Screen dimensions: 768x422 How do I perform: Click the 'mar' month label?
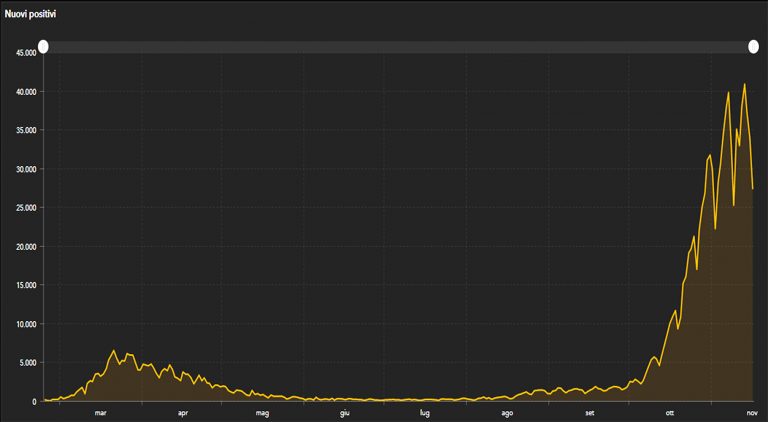coord(100,413)
